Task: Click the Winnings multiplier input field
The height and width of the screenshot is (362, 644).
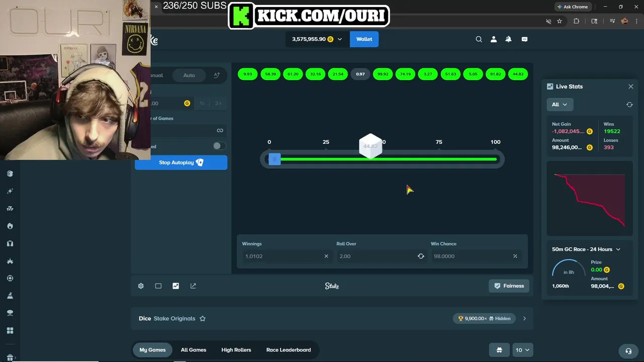Action: pos(286,256)
